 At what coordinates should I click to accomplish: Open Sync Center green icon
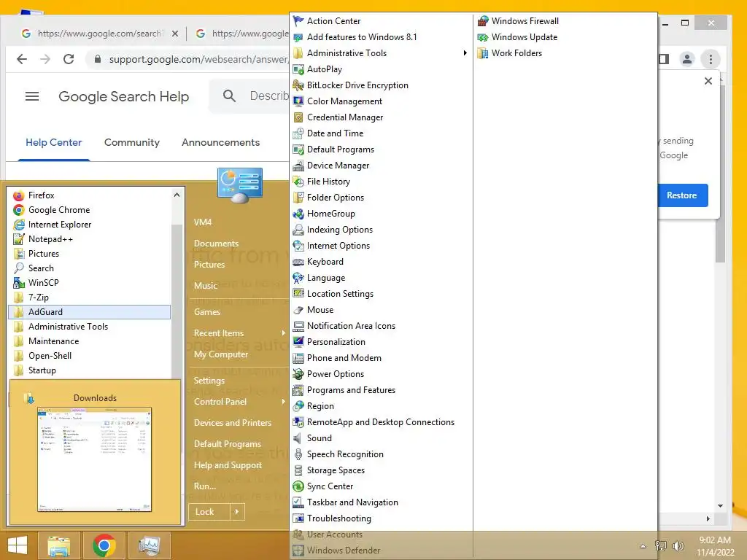coord(298,486)
